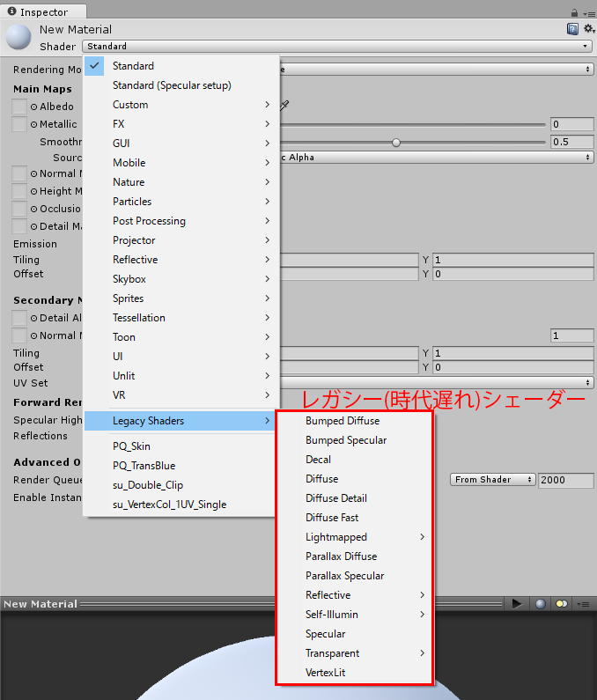597x700 pixels.
Task: Open the Normal Map texture picker circle under Main Maps
Action: tap(34, 173)
